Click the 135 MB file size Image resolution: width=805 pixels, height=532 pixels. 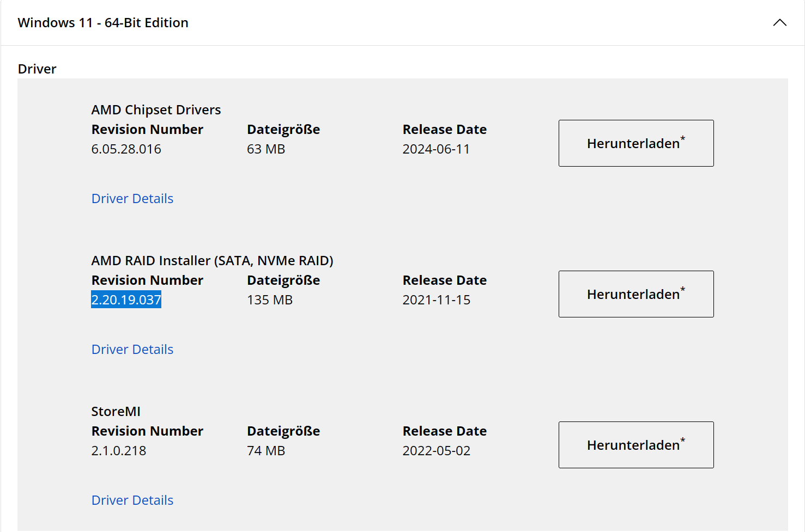click(270, 300)
